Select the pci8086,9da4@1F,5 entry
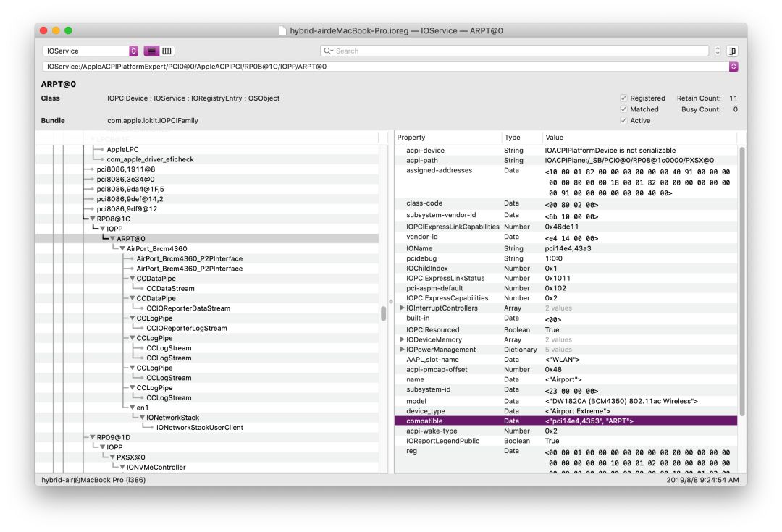The width and height of the screenshot is (782, 532). (x=130, y=190)
